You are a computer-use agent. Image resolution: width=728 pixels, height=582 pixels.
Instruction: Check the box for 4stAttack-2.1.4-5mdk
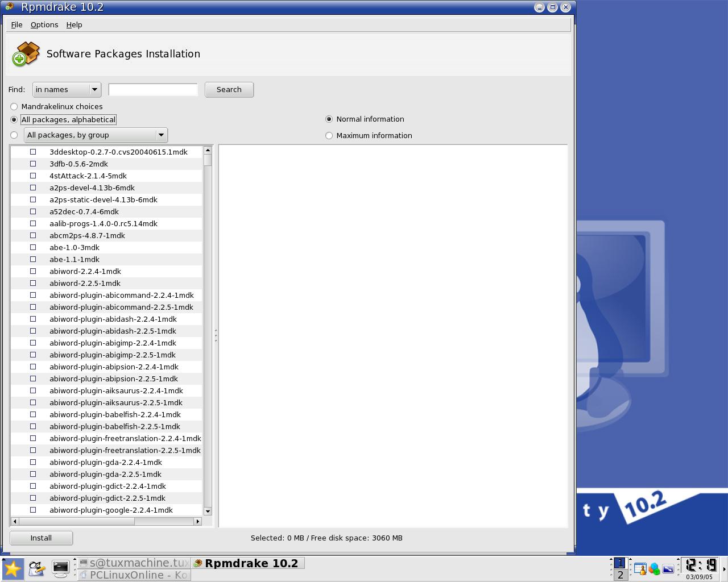click(33, 176)
